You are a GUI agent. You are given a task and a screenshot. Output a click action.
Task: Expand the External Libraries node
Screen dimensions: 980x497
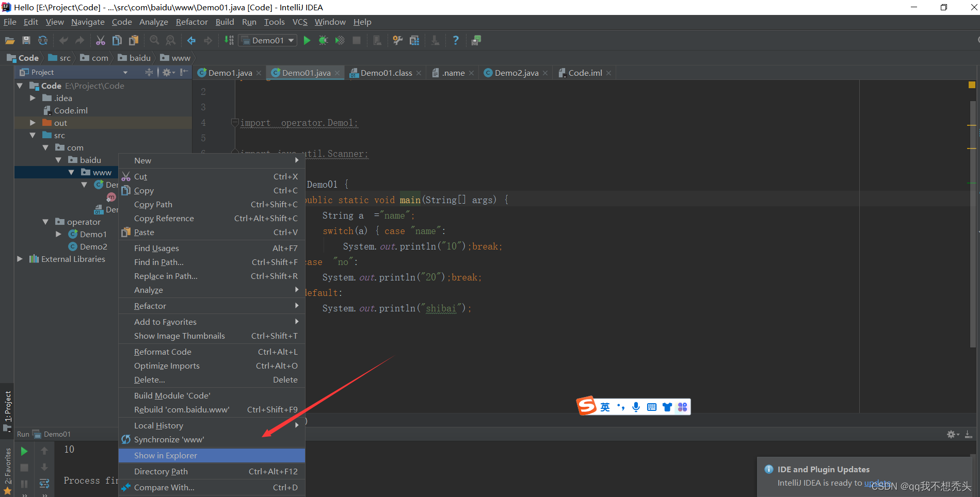[20, 259]
